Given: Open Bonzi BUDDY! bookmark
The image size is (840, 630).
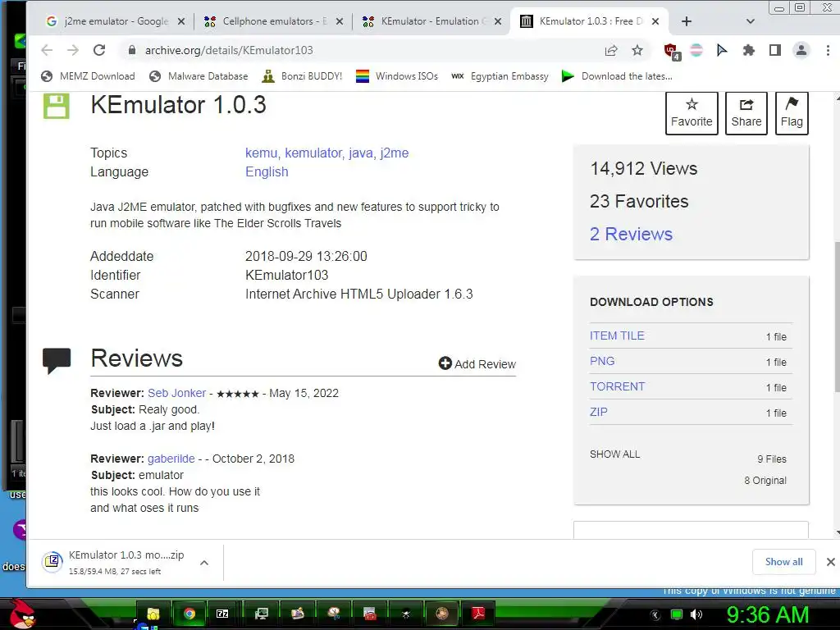Looking at the screenshot, I should pyautogui.click(x=302, y=76).
